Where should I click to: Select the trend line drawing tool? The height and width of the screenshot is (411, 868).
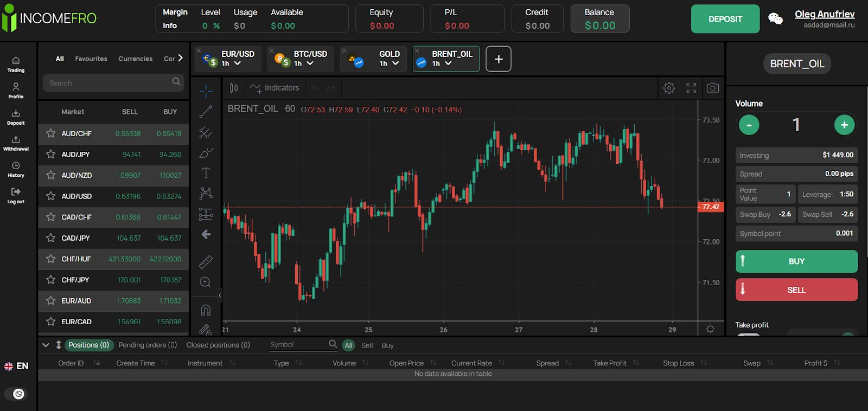[206, 112]
